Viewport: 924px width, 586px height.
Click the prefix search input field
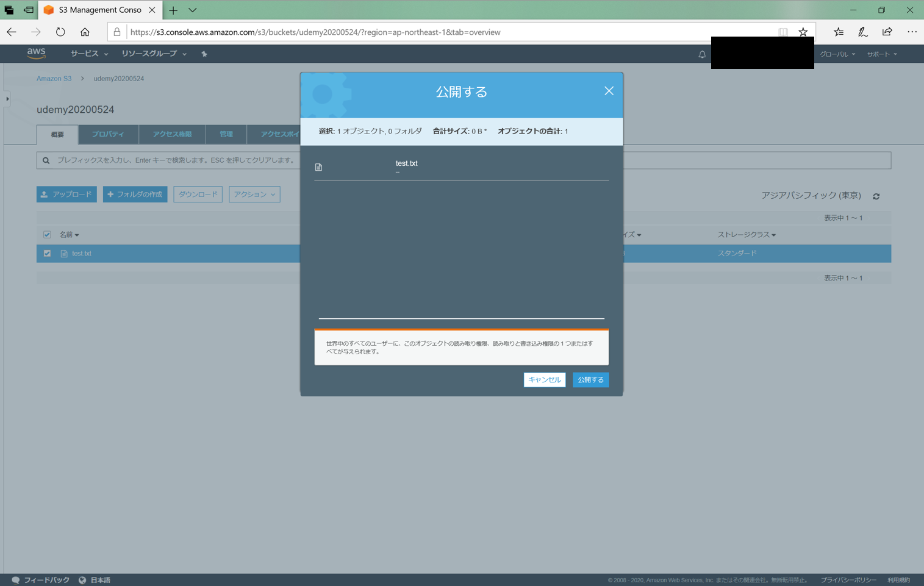[464, 160]
